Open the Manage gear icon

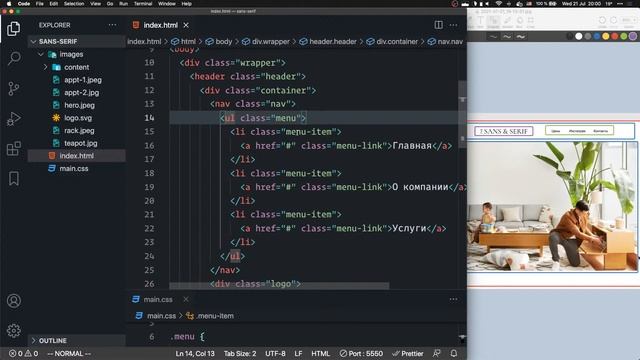click(x=14, y=331)
